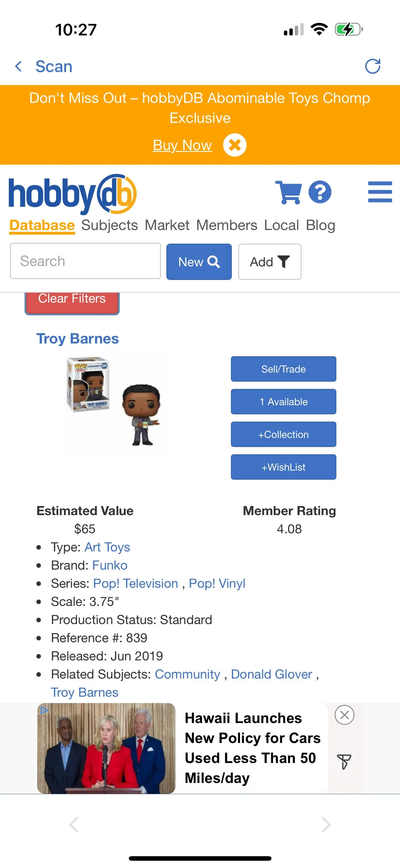Switch to the Subjects tab
400x868 pixels.
point(109,225)
